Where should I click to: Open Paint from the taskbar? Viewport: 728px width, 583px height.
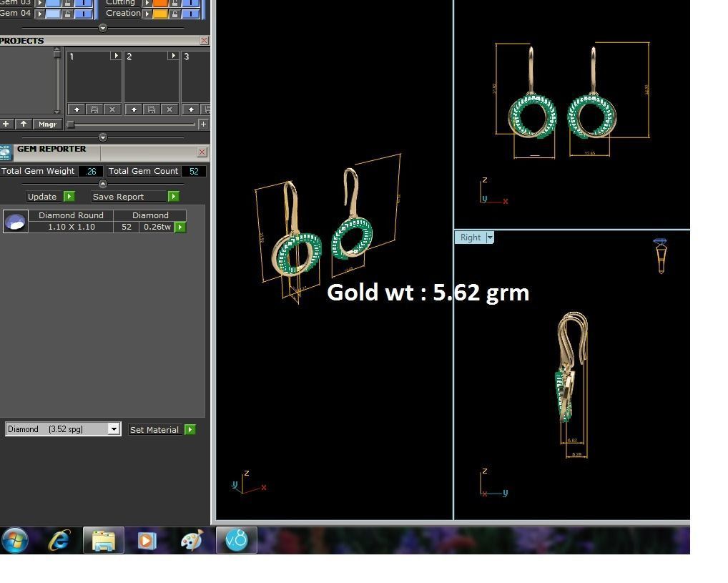[192, 540]
